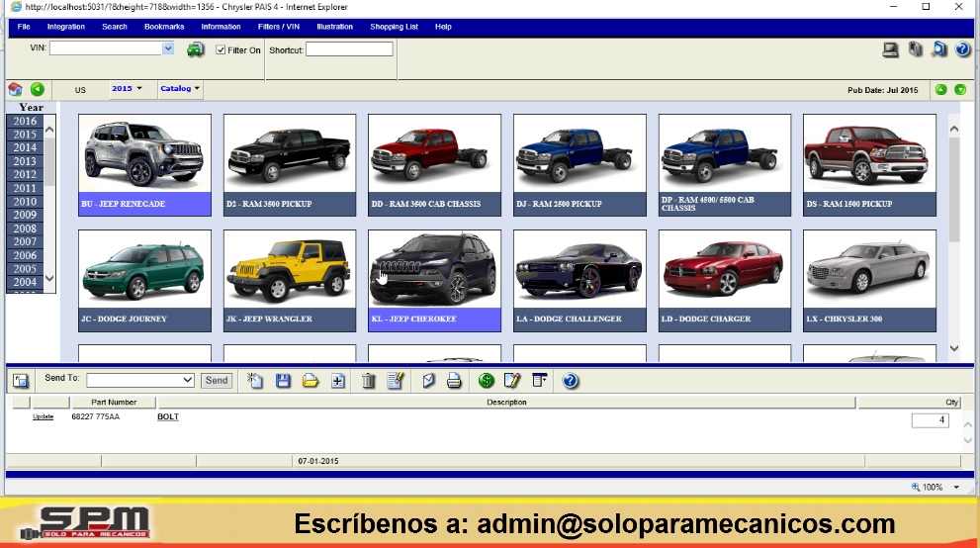Open the File menu
The width and height of the screenshot is (980, 548).
(x=24, y=27)
